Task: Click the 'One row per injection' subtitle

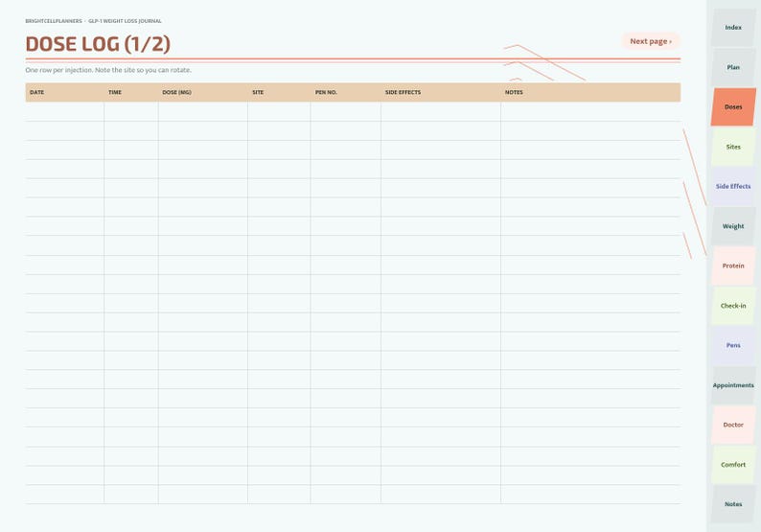Action: pos(108,70)
